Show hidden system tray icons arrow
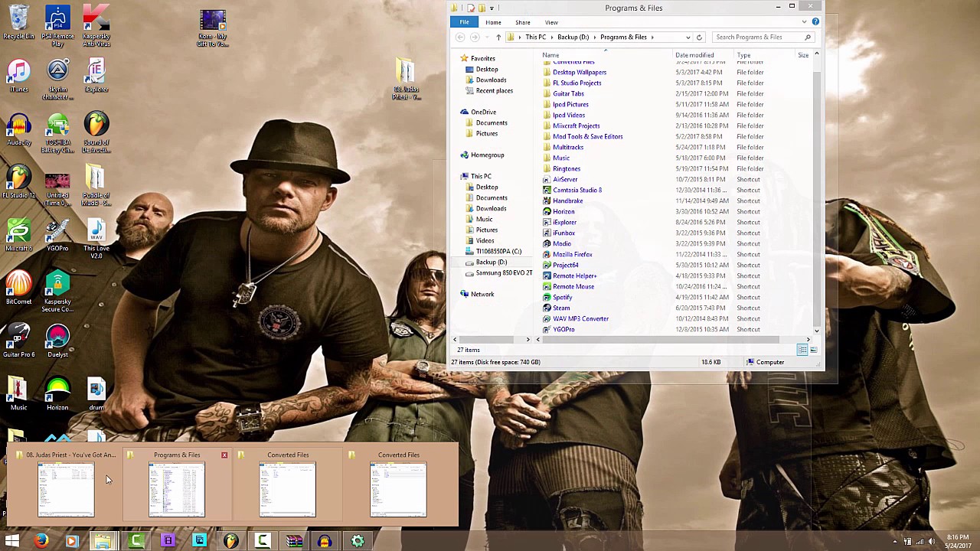 (894, 542)
